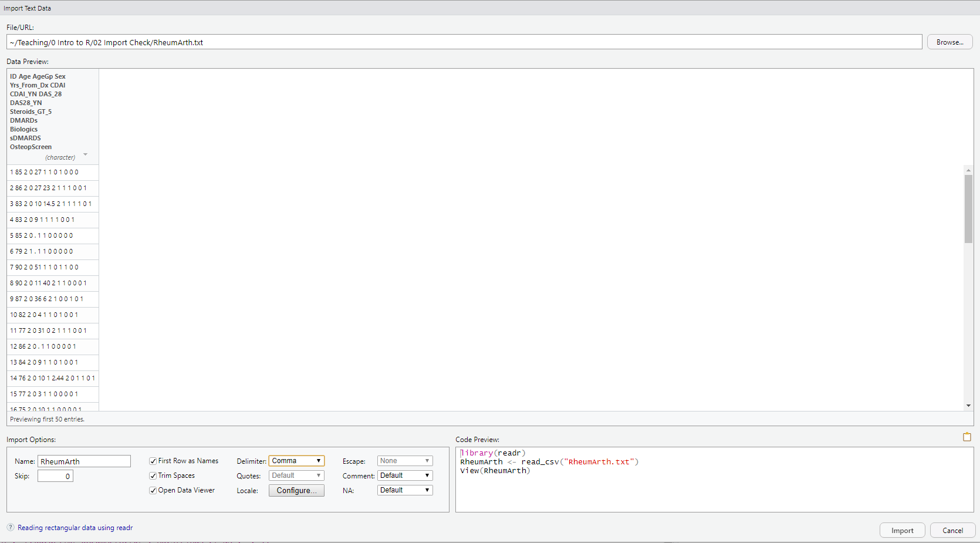980x543 pixels.
Task: Click the data preview scroll down arrow
Action: 968,406
